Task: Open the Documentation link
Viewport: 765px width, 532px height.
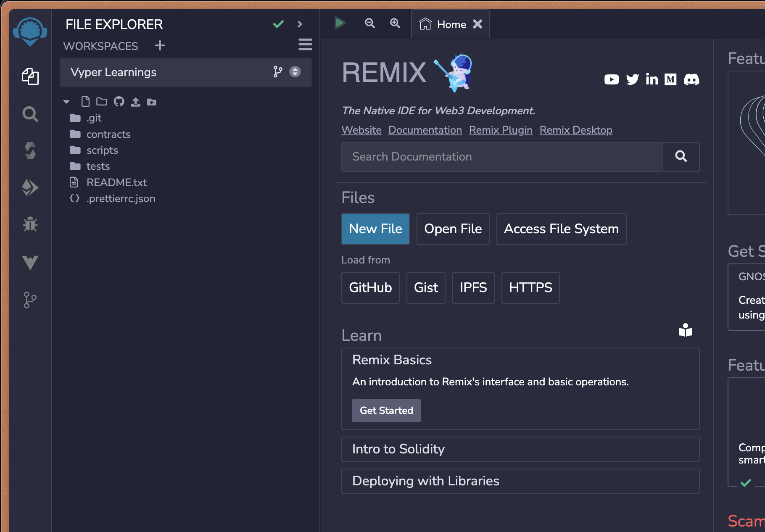Action: (425, 130)
